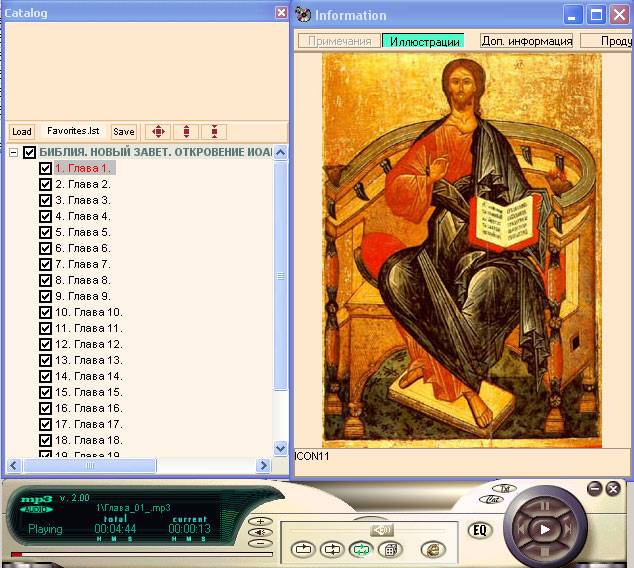Select the entry 12. Глава 12.
This screenshot has height=568, width=634.
89,344
